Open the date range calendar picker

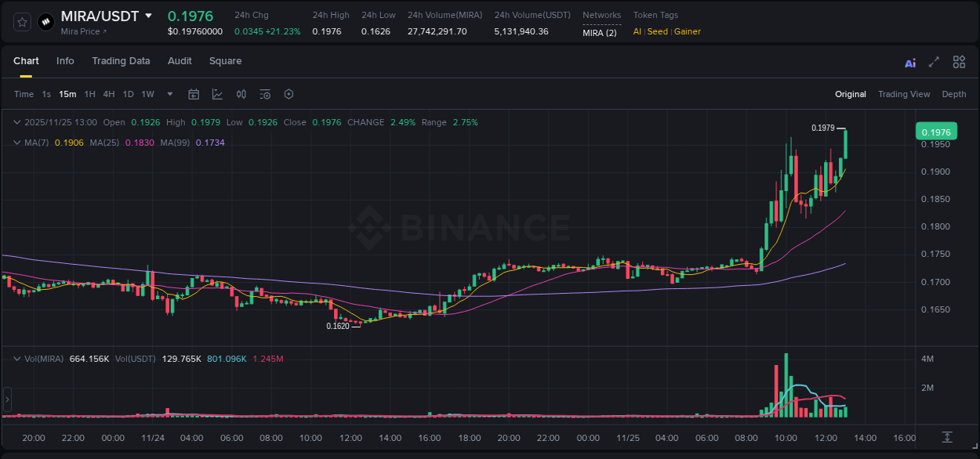pos(194,93)
